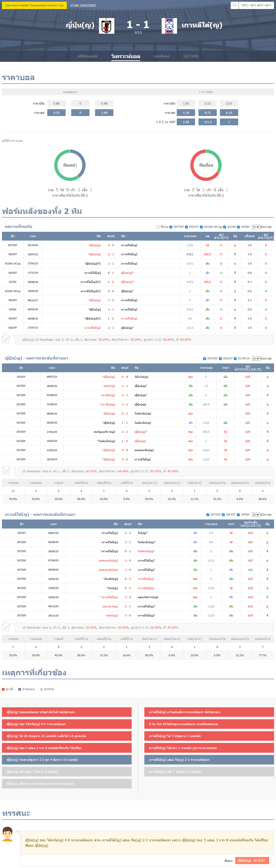276x868 pixels.
Task: Click the note icon under Korea results table
Action: tap(6, 627)
